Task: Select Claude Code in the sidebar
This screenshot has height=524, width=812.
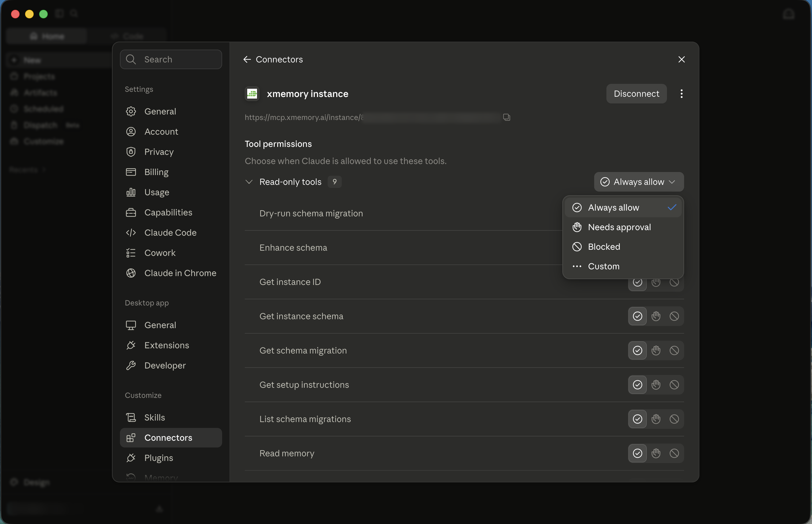Action: tap(171, 233)
